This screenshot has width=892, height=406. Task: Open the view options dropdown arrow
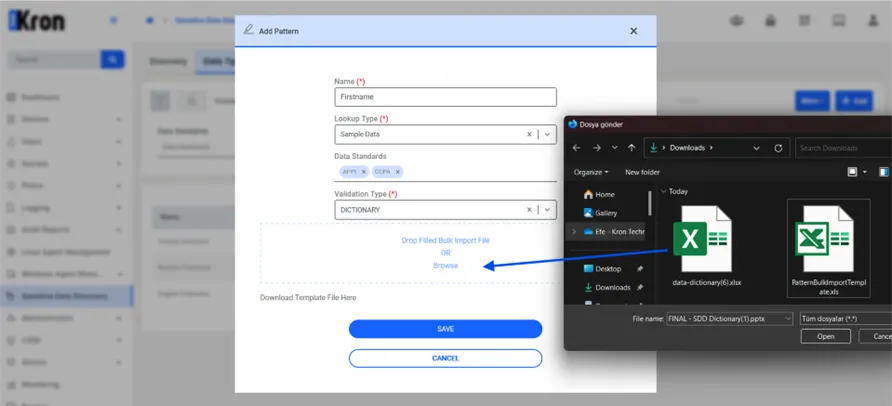tap(865, 172)
